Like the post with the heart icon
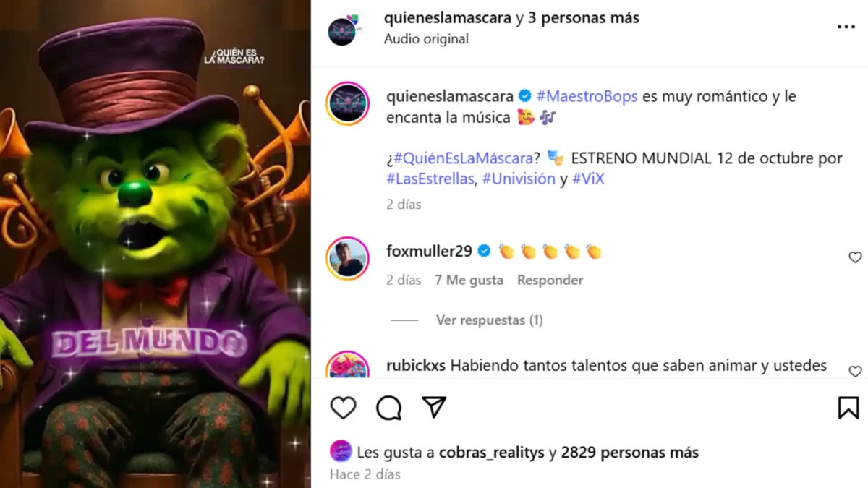 (343, 408)
